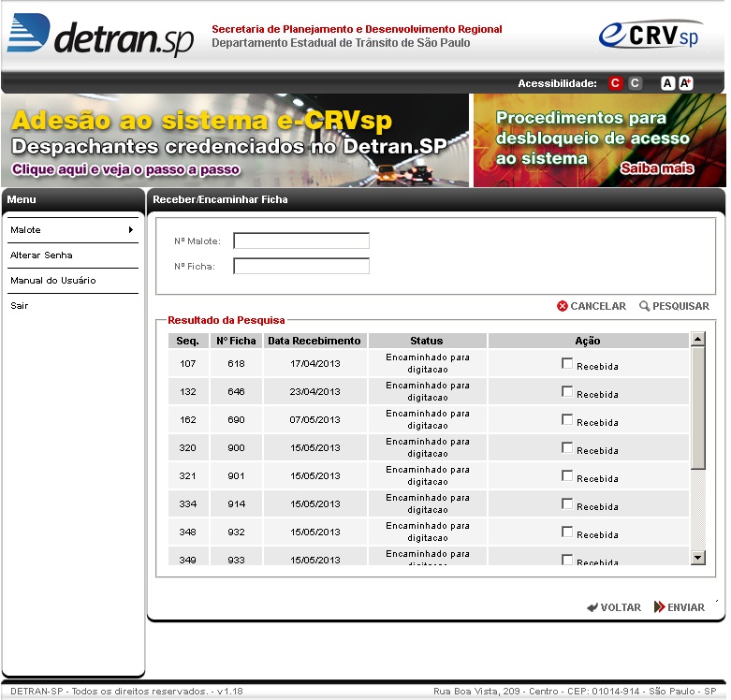Click the magnifying glass search icon
This screenshot has width=731, height=700.
644,306
